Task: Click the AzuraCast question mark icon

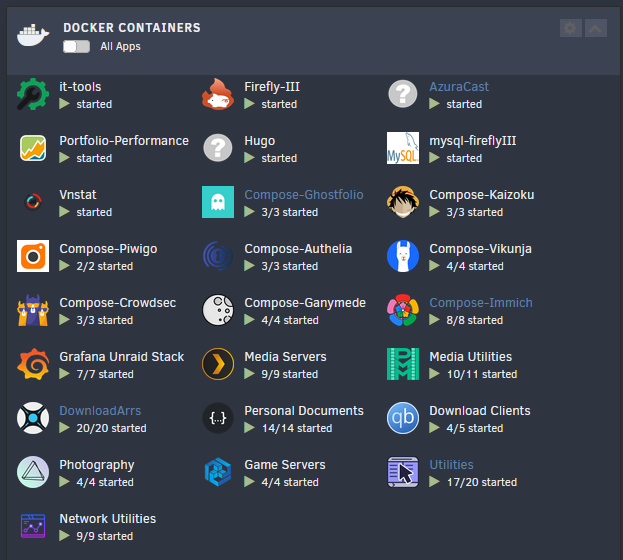Action: (x=403, y=94)
